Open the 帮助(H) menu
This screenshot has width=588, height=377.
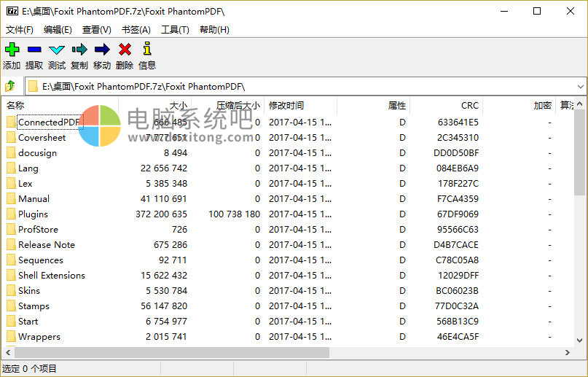pos(214,30)
